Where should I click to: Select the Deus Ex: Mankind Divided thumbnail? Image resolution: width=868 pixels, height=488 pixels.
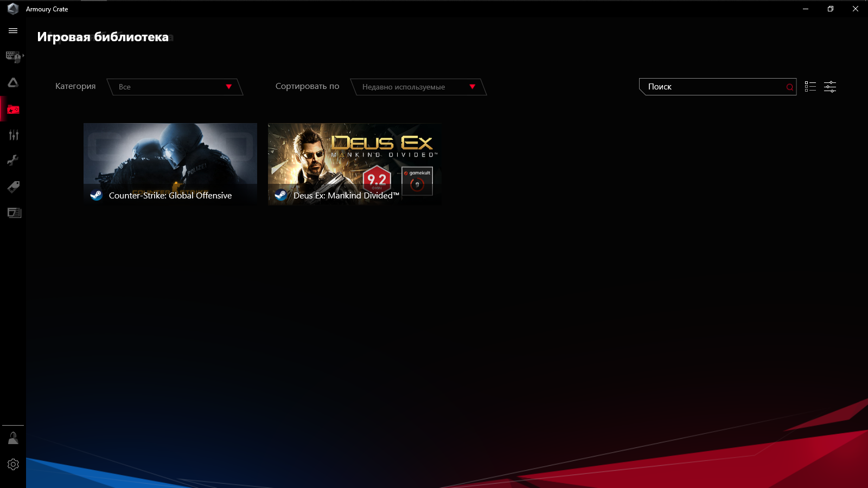[355, 164]
